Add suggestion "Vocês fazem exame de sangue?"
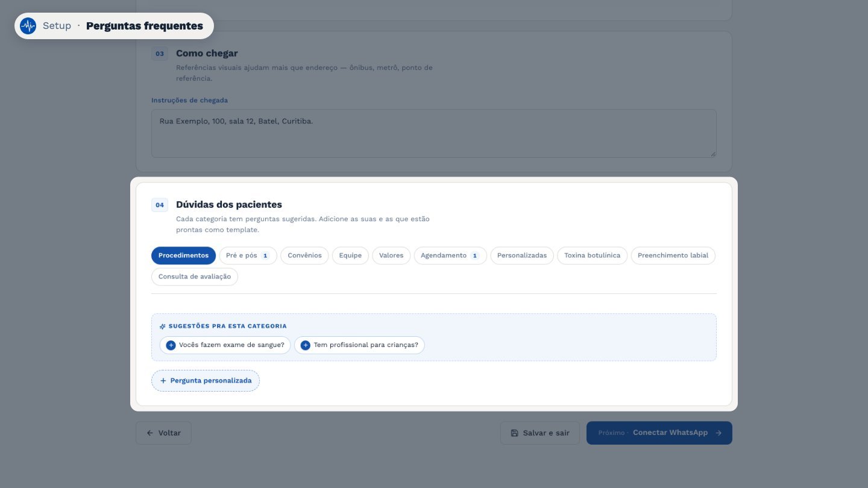The width and height of the screenshot is (868, 488). [x=225, y=345]
